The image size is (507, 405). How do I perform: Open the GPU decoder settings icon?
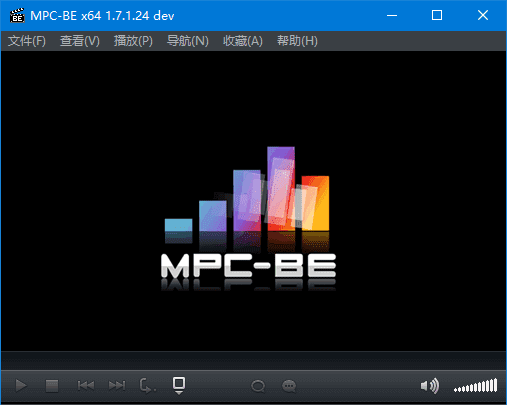pyautogui.click(x=179, y=386)
